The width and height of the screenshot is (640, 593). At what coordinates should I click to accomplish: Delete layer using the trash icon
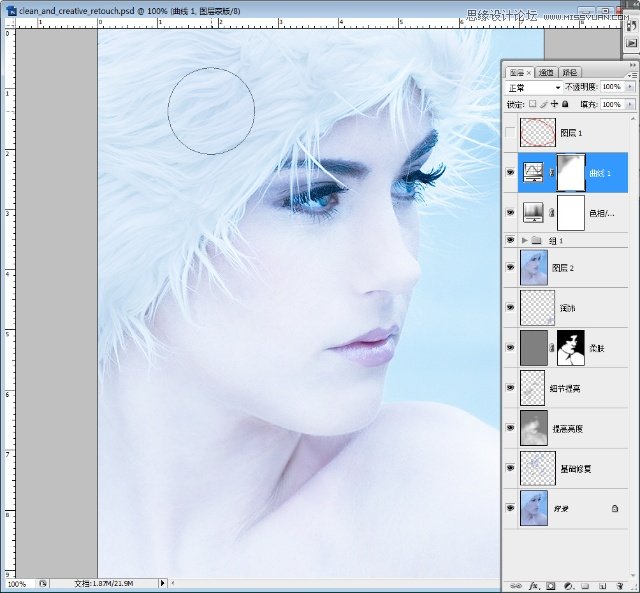point(620,586)
